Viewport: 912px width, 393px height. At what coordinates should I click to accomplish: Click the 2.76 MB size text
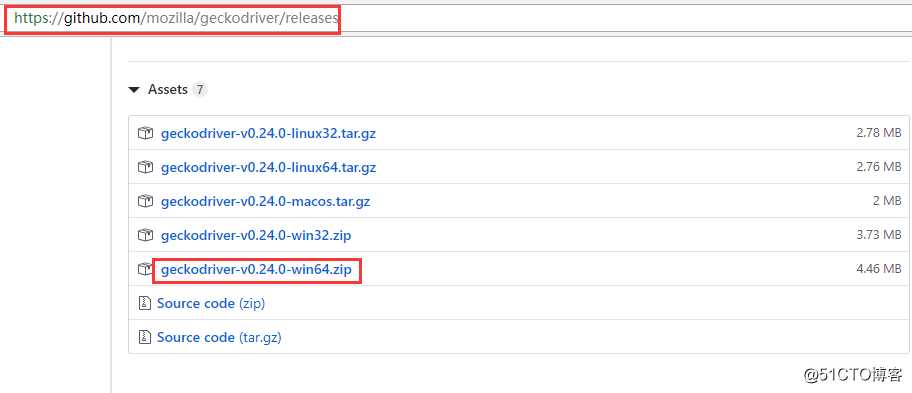[x=878, y=167]
